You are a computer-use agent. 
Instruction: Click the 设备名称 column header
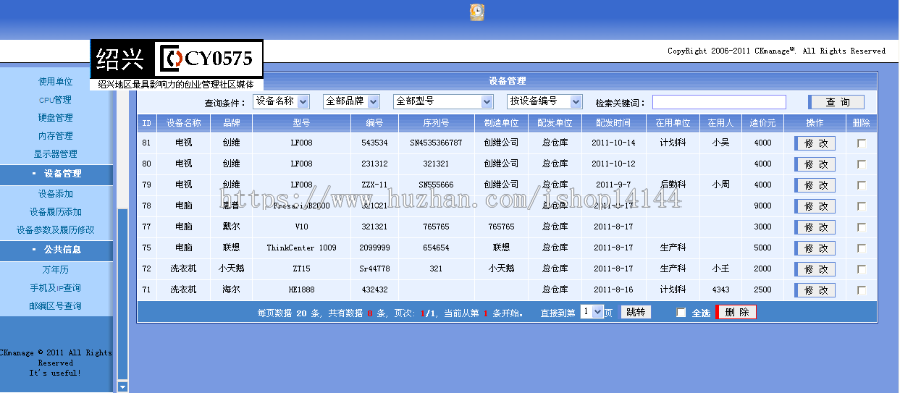(184, 123)
